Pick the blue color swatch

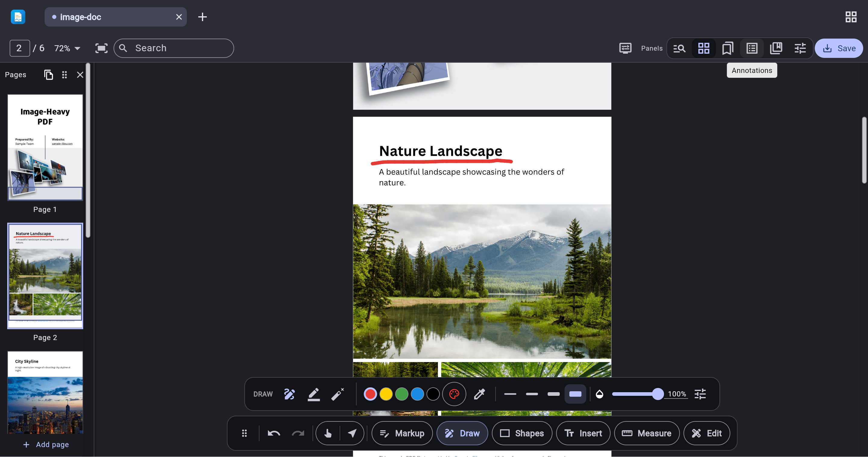[x=417, y=394]
